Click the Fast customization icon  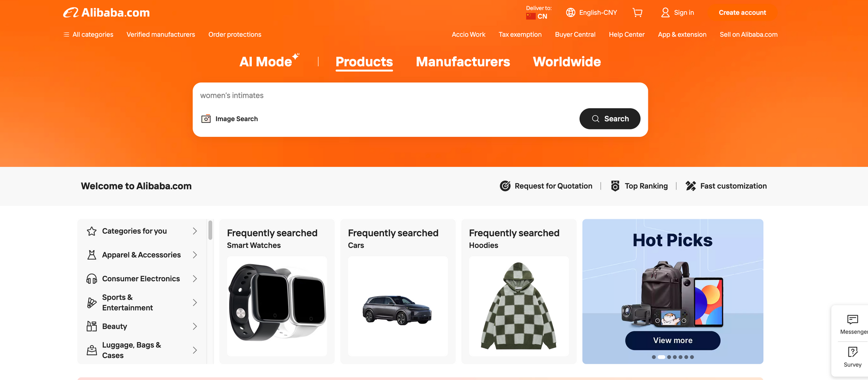pyautogui.click(x=690, y=186)
